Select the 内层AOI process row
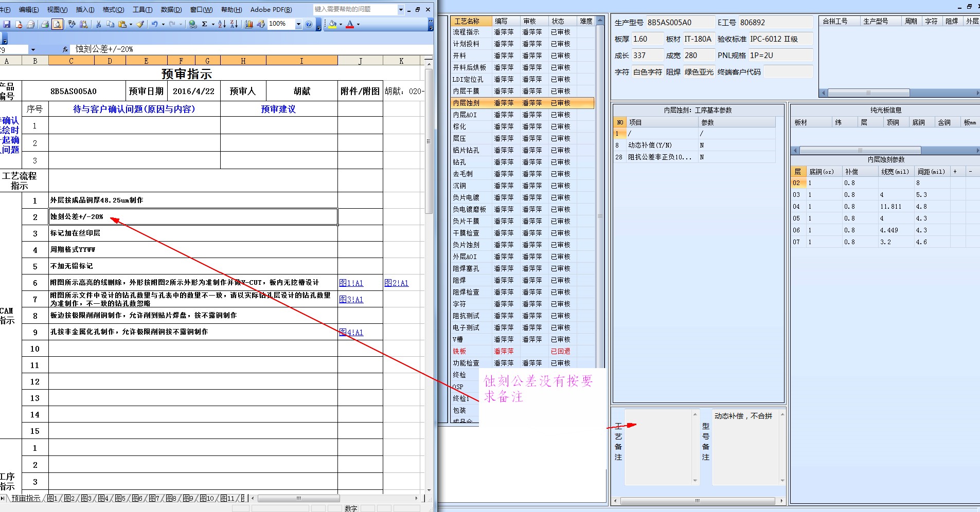The width and height of the screenshot is (980, 512). [523, 115]
